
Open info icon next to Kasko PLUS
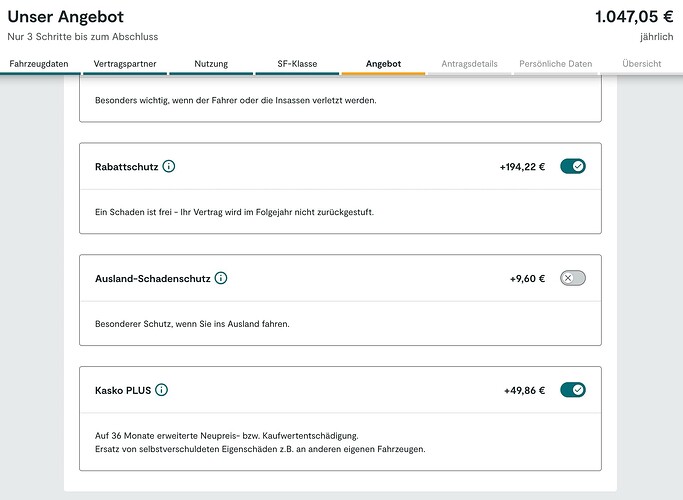pos(162,390)
